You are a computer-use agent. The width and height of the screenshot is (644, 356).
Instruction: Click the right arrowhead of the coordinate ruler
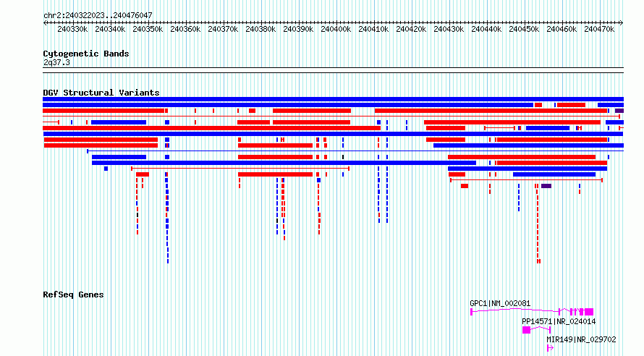622,22
